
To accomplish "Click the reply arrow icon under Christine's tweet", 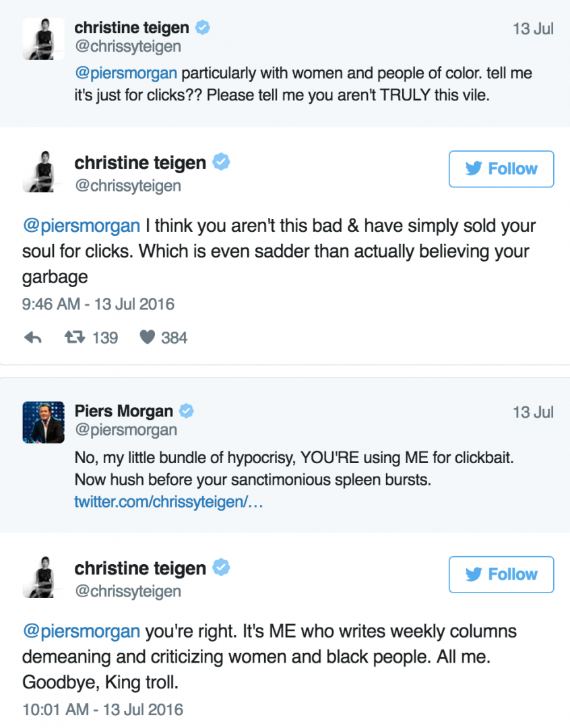I will click(x=32, y=337).
